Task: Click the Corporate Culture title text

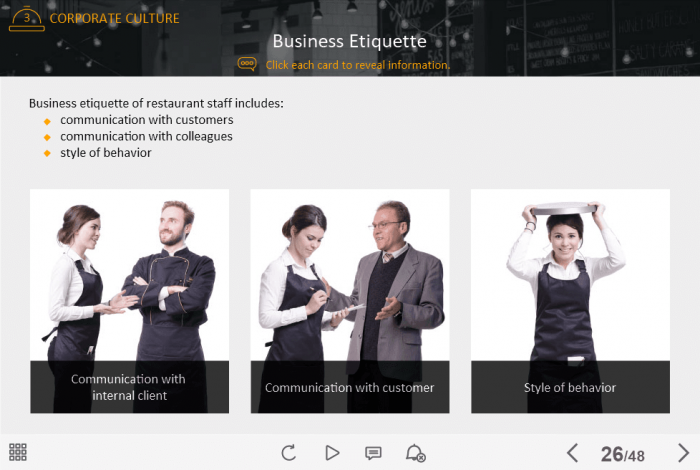Action: pos(114,18)
